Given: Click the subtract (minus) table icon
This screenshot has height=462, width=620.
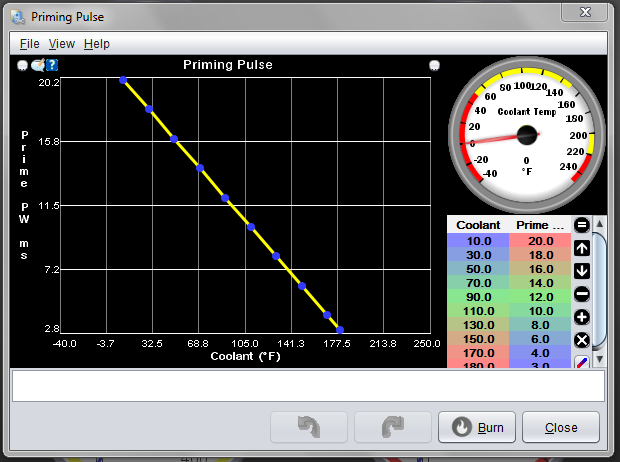Looking at the screenshot, I should (x=582, y=294).
